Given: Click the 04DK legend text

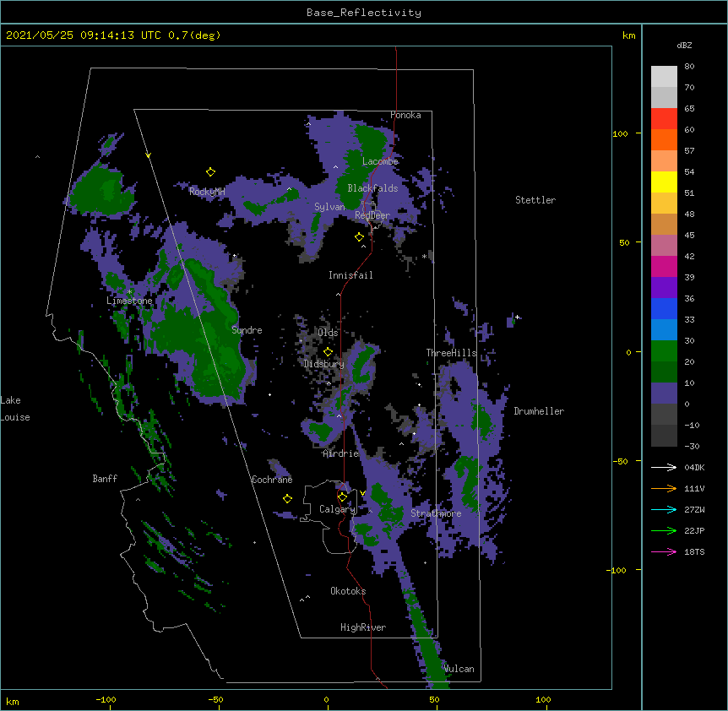Looking at the screenshot, I should pyautogui.click(x=694, y=467).
